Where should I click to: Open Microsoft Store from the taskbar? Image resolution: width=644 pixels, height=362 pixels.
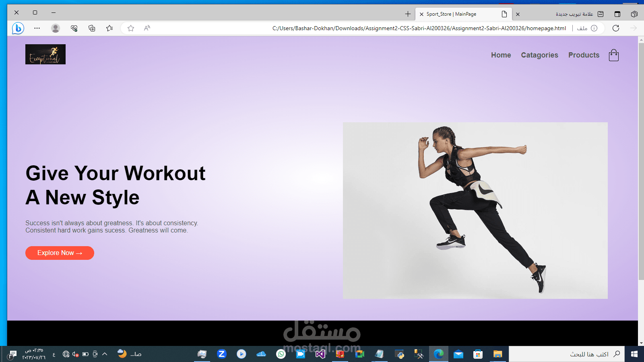tap(478, 354)
